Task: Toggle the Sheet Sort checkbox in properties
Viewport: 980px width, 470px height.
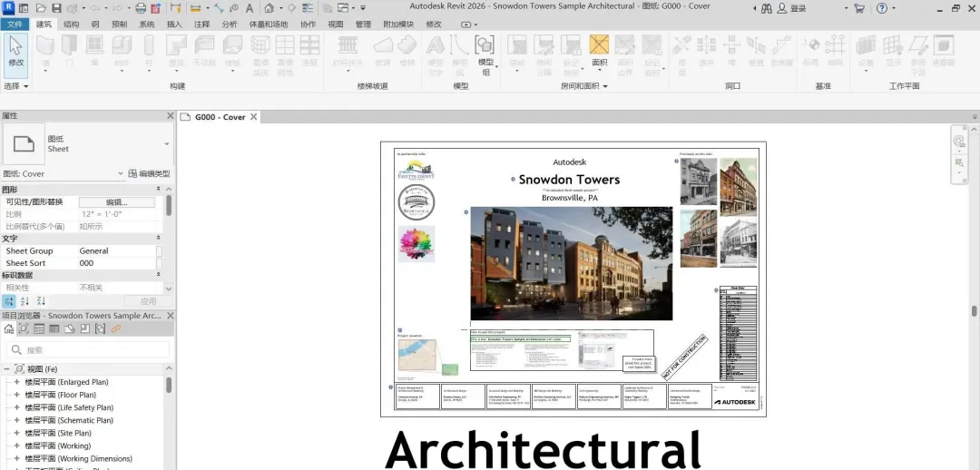Action: coord(160,263)
